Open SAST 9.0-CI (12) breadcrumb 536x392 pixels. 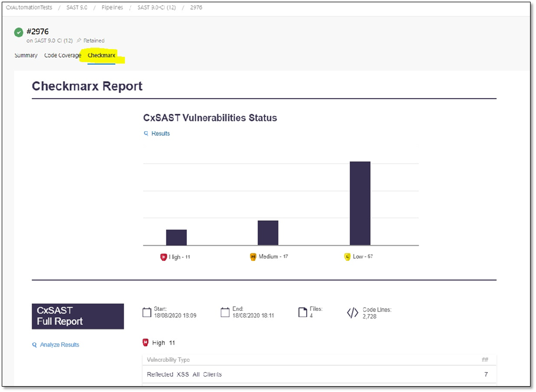157,7
